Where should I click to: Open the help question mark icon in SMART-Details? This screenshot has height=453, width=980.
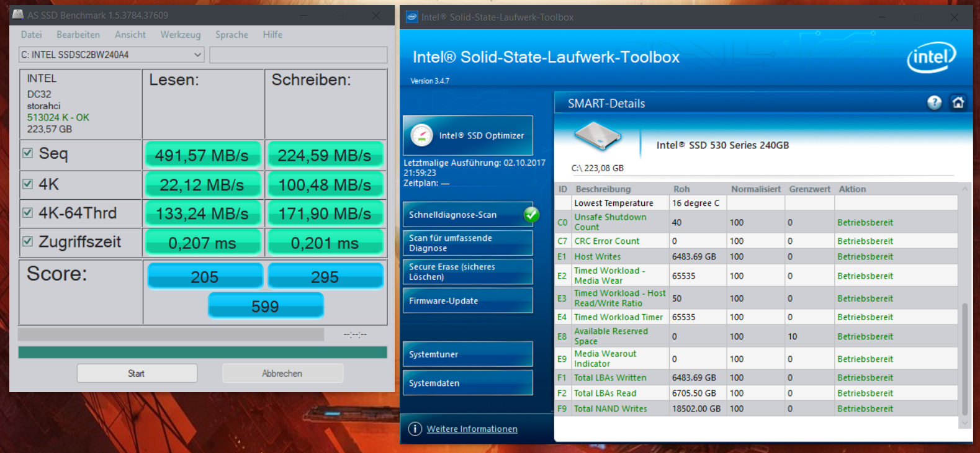click(x=934, y=103)
